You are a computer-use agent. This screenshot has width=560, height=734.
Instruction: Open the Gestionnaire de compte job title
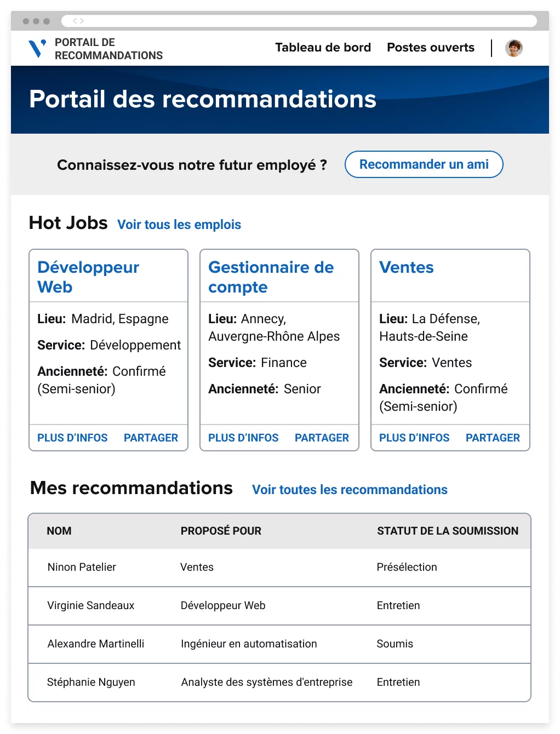(x=271, y=277)
